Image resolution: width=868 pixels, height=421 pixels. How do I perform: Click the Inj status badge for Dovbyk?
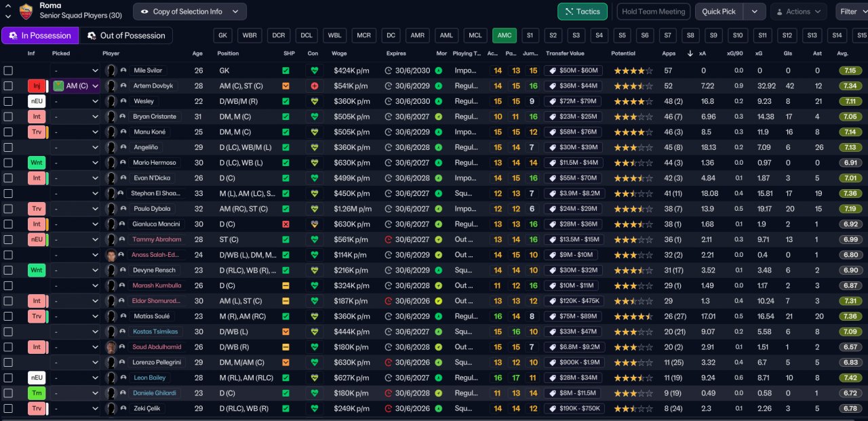(37, 86)
